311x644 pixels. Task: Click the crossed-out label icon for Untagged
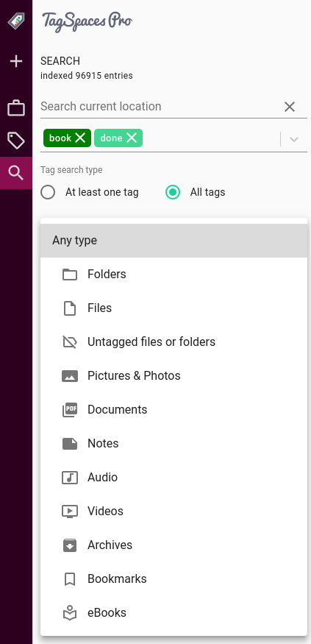(70, 342)
